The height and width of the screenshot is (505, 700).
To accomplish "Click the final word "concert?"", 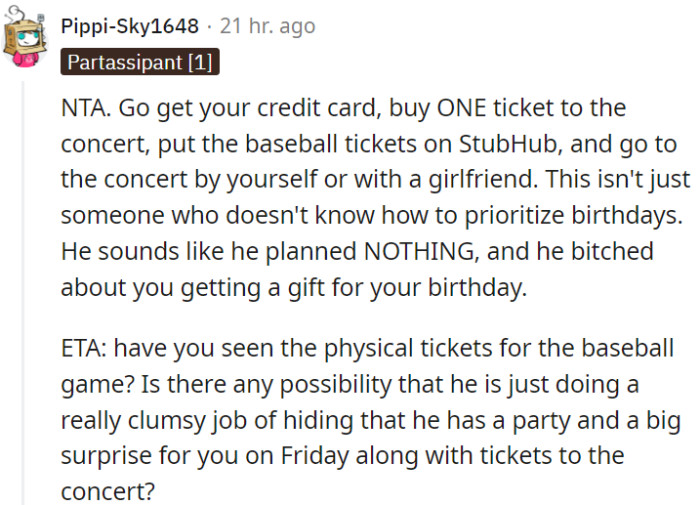I will coord(101,491).
